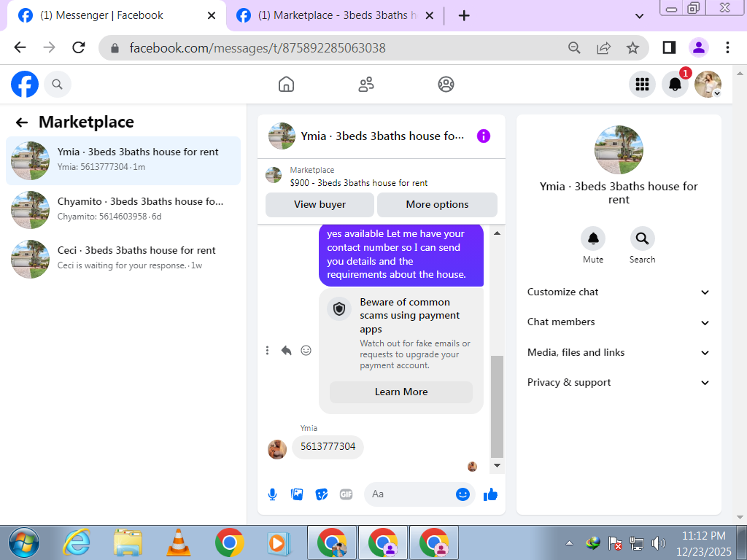Open a new browser tab
747x560 pixels.
pyautogui.click(x=464, y=16)
